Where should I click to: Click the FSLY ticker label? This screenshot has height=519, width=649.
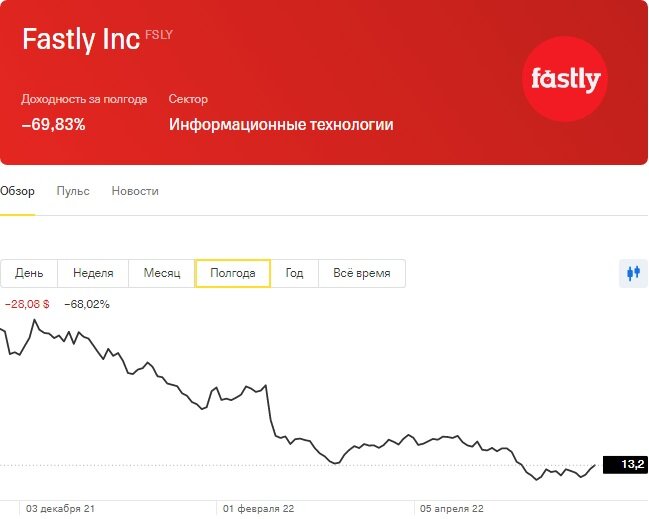tap(159, 35)
